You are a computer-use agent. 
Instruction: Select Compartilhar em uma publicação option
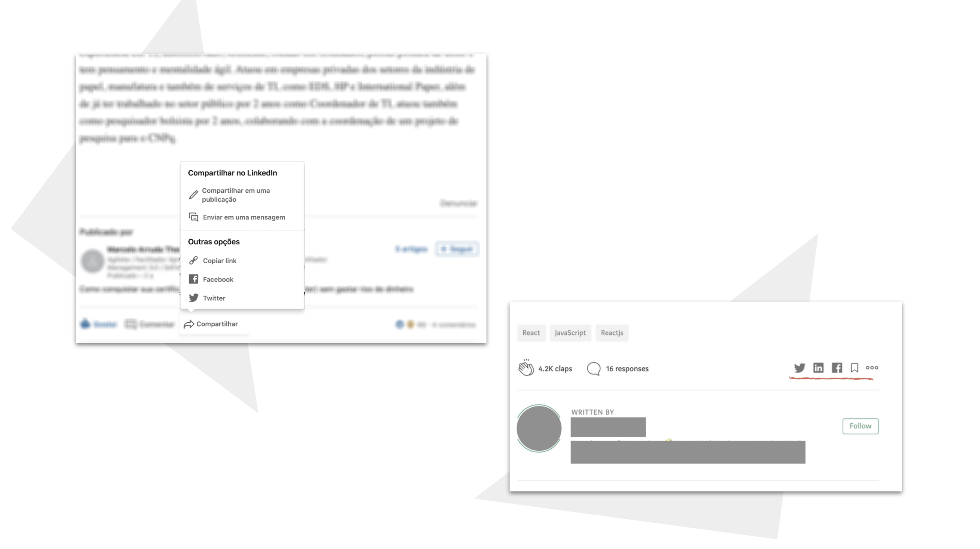coord(236,195)
